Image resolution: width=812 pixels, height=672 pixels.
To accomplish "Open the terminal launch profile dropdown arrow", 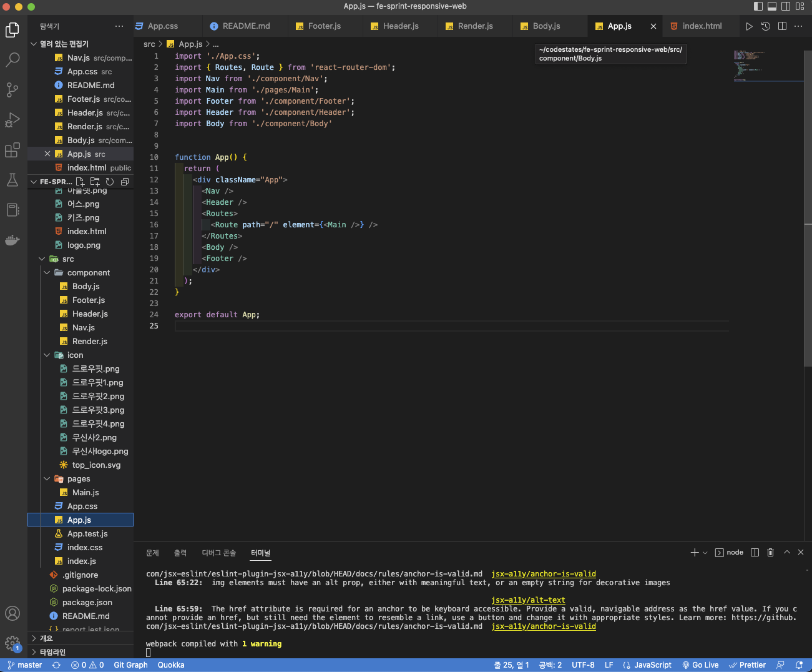I will tap(705, 552).
